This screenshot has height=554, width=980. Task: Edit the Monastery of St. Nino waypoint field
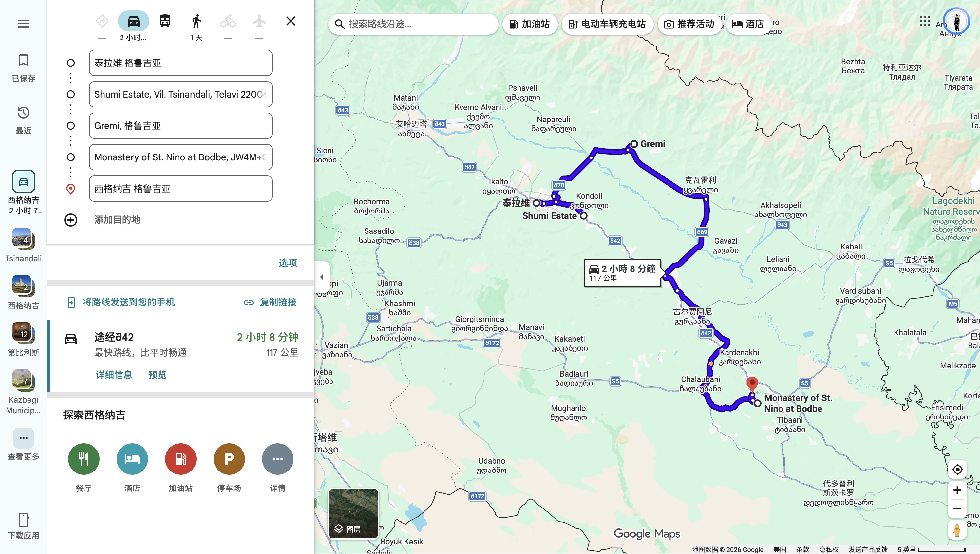coord(180,157)
